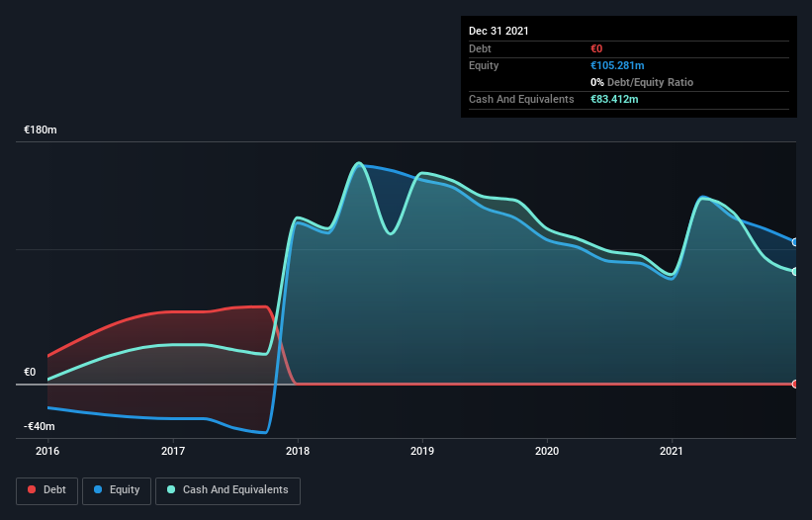The image size is (812, 520).
Task: Click the Cash And Equivalents row label in tooltip
Action: [521, 99]
